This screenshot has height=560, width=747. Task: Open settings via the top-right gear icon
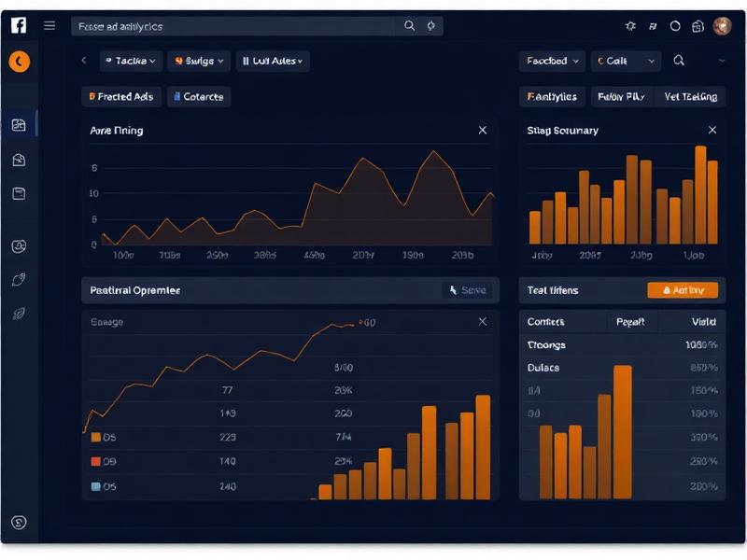pos(630,26)
